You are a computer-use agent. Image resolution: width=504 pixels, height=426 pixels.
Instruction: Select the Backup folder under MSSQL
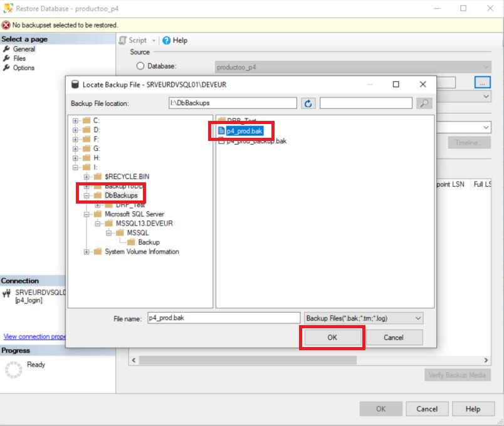coord(149,242)
